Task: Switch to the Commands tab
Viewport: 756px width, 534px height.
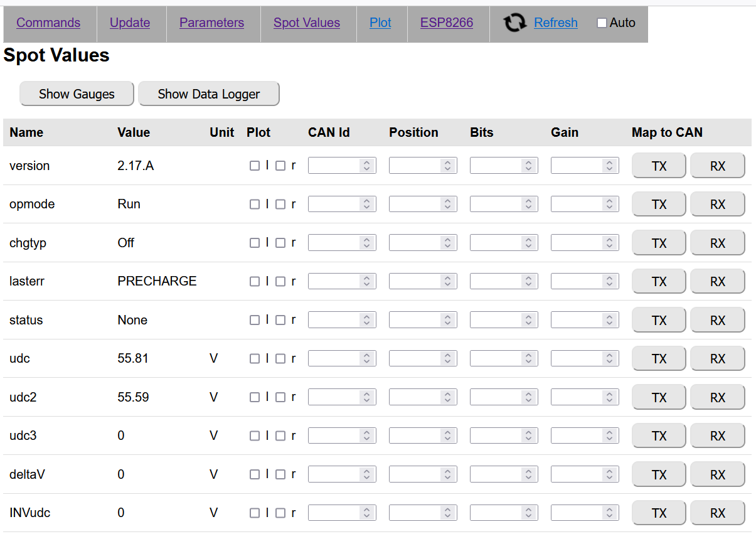Action: coord(48,23)
